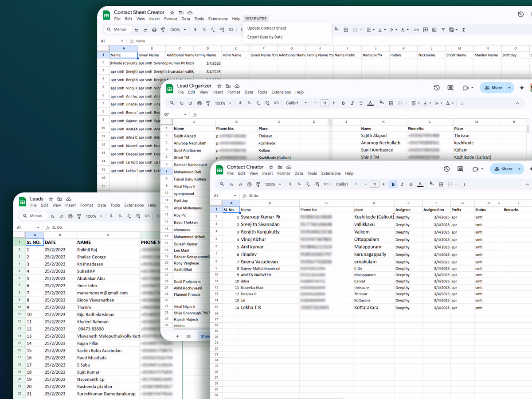
Task: Click paint format icon in Contact Sheet Creator
Action: [x=163, y=30]
